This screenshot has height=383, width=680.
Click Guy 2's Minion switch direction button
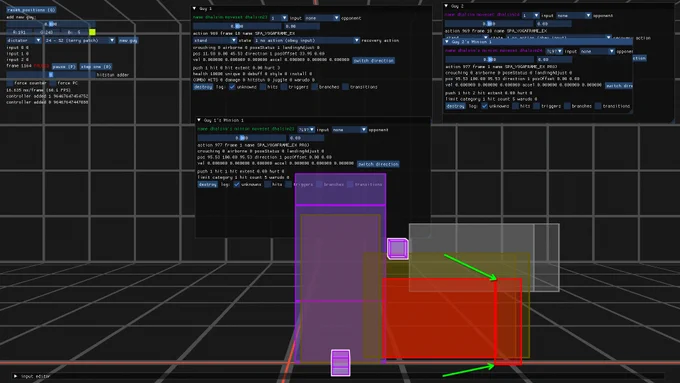tap(619, 86)
